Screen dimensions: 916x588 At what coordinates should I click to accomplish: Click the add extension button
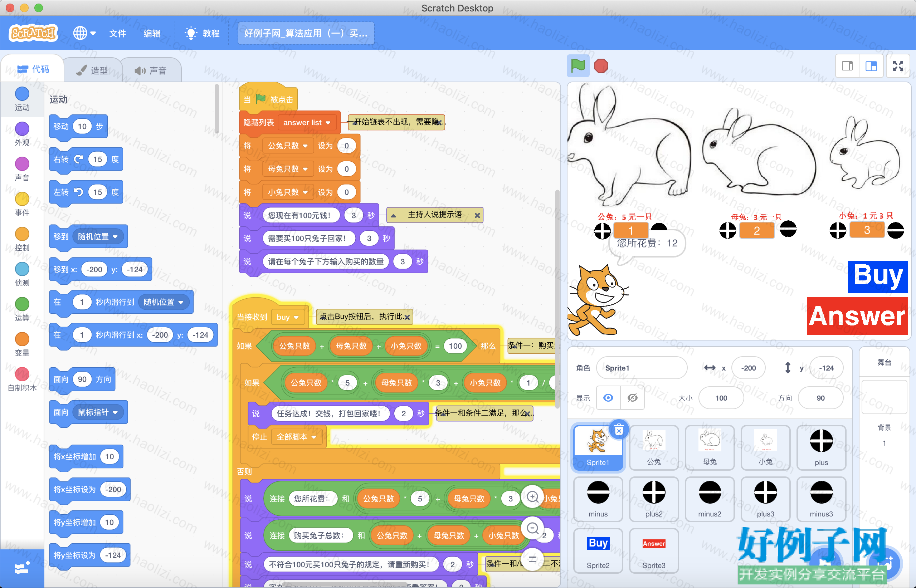click(x=22, y=569)
